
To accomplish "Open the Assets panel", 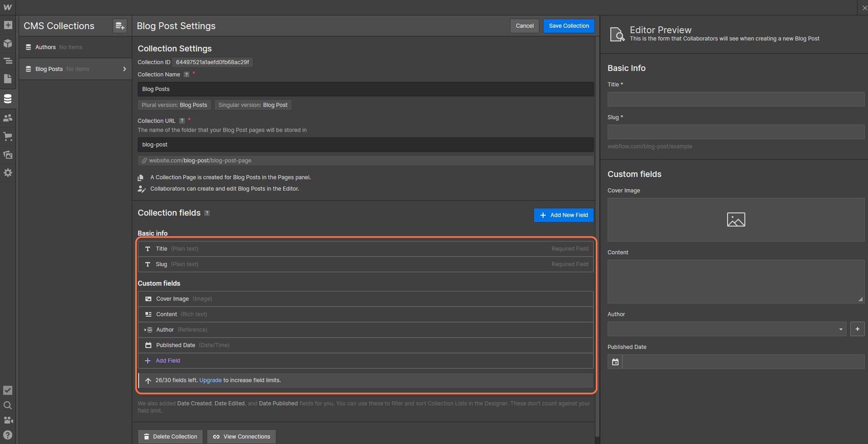I will coord(8,154).
